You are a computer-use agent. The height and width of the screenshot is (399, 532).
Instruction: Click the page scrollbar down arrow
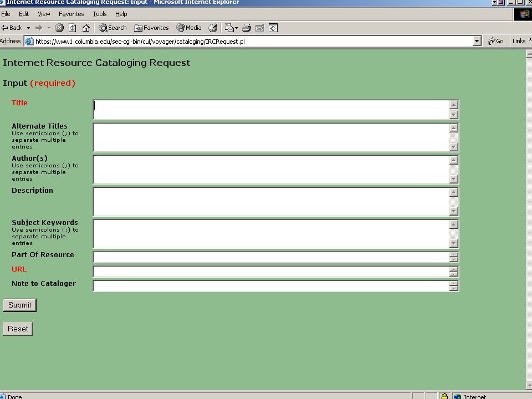pyautogui.click(x=529, y=386)
